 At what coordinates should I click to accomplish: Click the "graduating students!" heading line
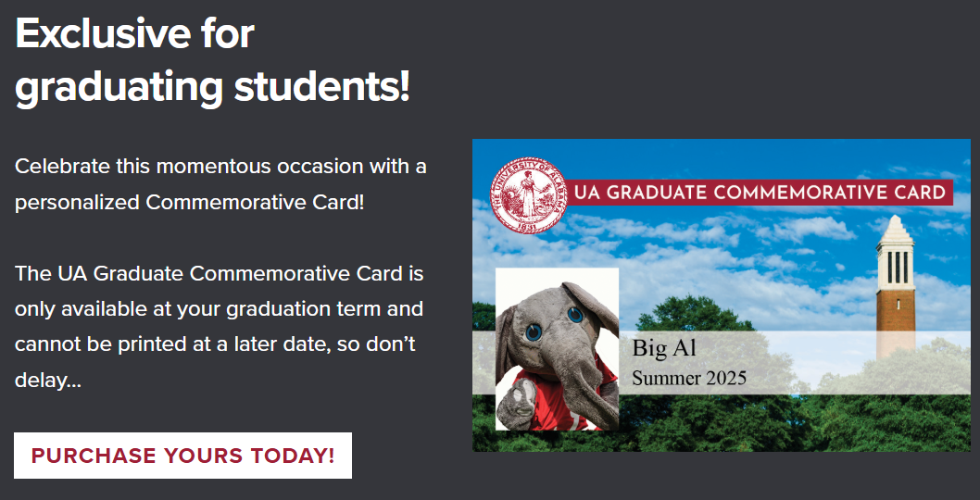[212, 87]
